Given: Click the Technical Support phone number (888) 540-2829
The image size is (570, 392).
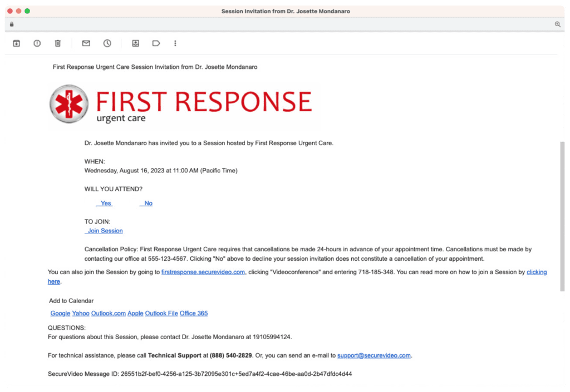Looking at the screenshot, I should pyautogui.click(x=231, y=355).
